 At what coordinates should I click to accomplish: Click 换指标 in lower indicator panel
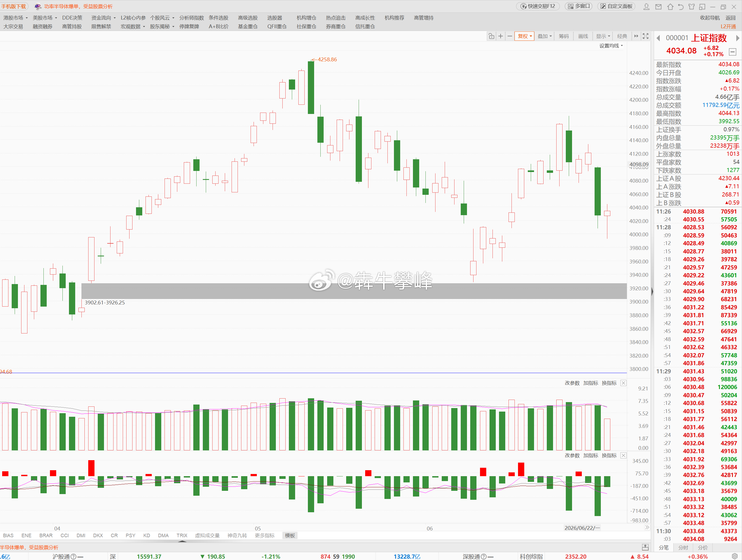coord(609,456)
